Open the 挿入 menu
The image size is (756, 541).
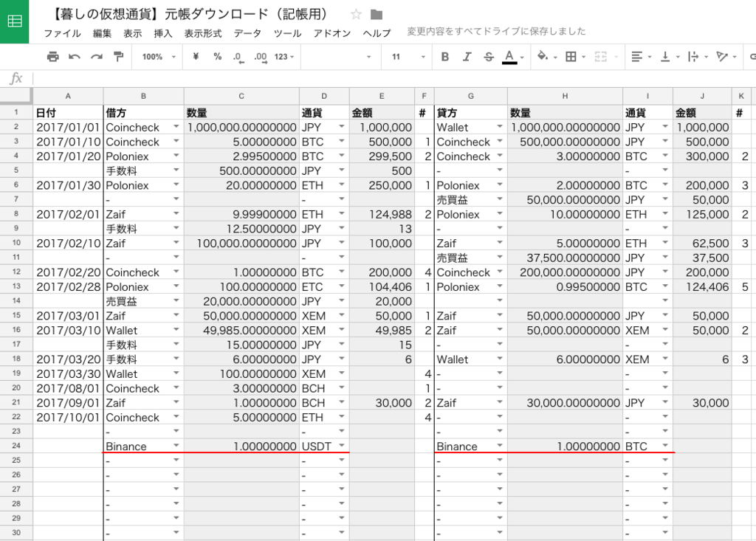163,33
